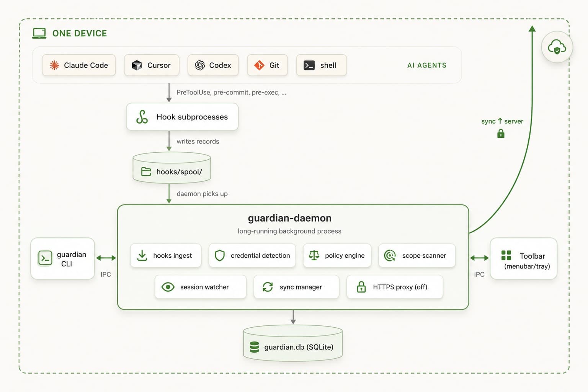This screenshot has width=588, height=392.
Task: Click the HTTPS proxy (off) label
Action: point(400,287)
